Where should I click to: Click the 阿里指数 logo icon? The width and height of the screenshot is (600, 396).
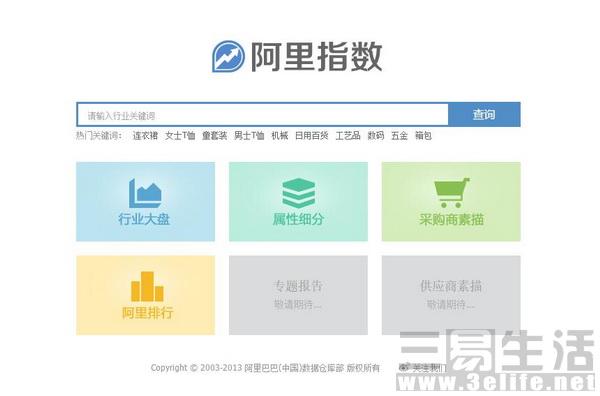(x=228, y=56)
